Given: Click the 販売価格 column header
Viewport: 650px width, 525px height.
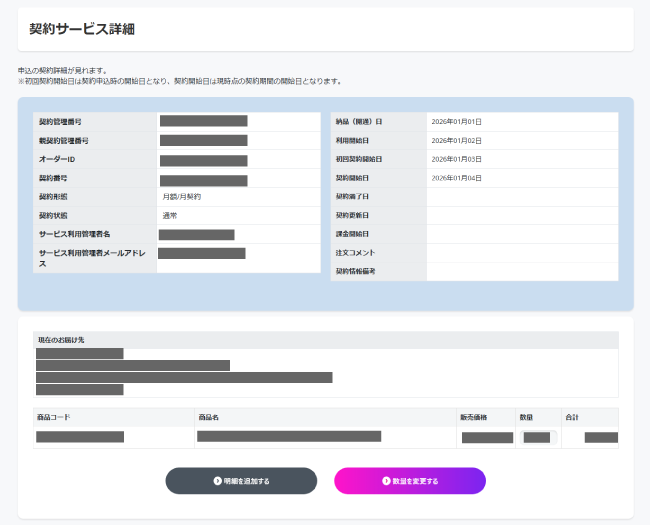Looking at the screenshot, I should point(473,417).
